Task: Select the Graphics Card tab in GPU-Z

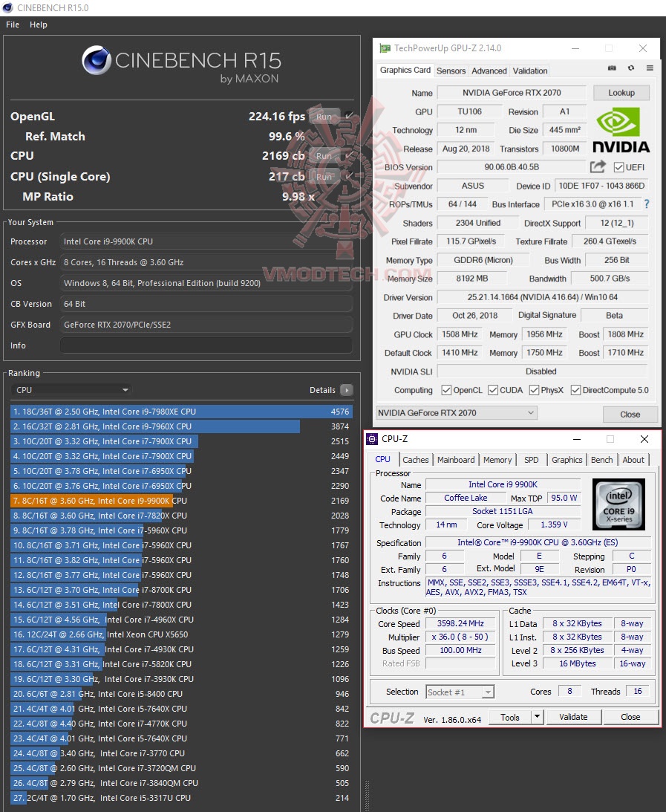Action: coord(405,70)
